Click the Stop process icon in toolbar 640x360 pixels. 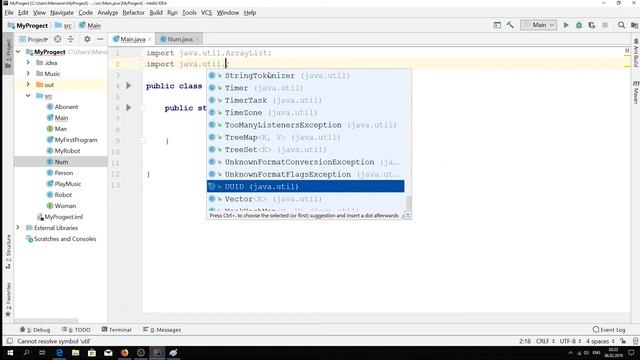[605, 25]
